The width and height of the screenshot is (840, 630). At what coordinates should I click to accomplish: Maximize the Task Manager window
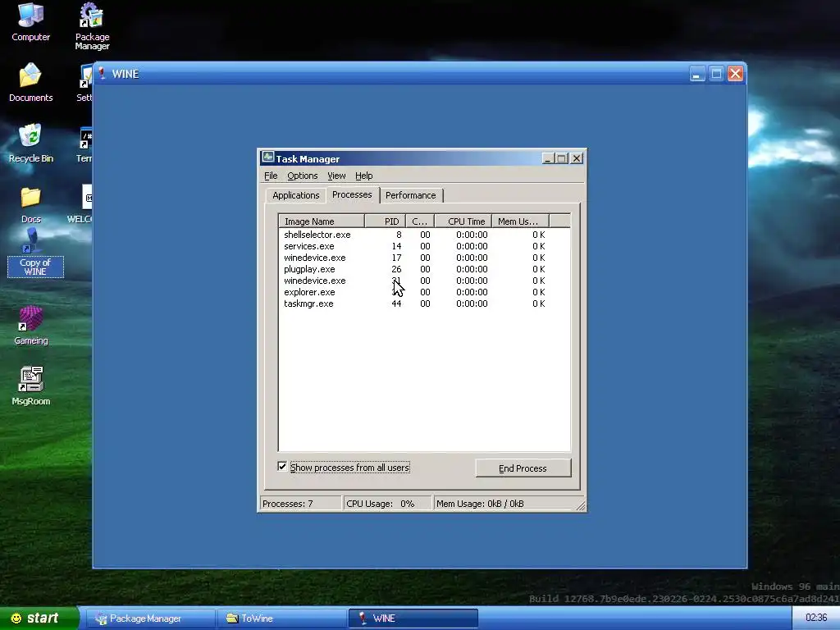[561, 158]
